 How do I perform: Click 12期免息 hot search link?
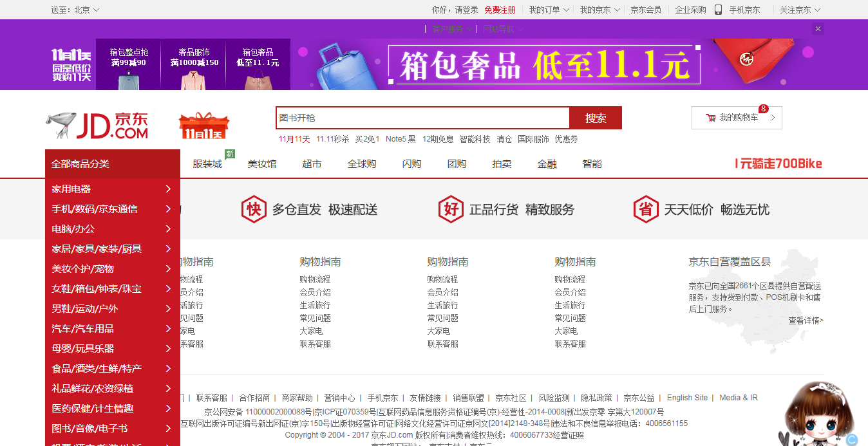point(438,139)
